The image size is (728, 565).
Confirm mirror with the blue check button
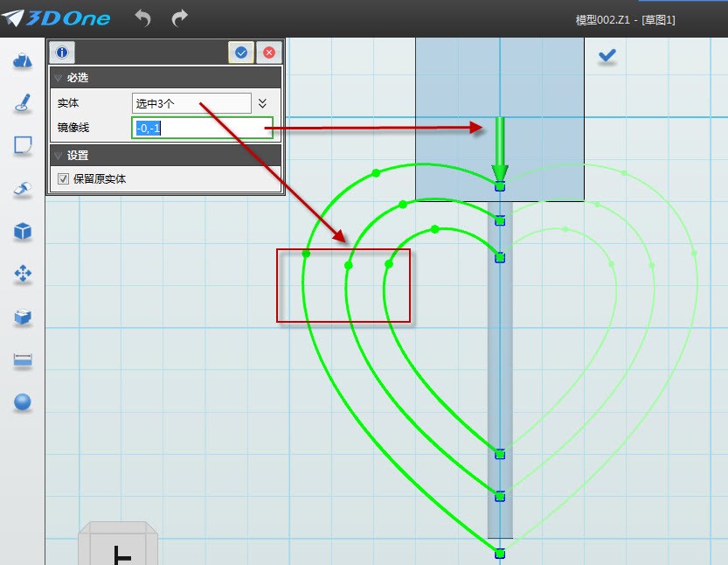coord(241,52)
